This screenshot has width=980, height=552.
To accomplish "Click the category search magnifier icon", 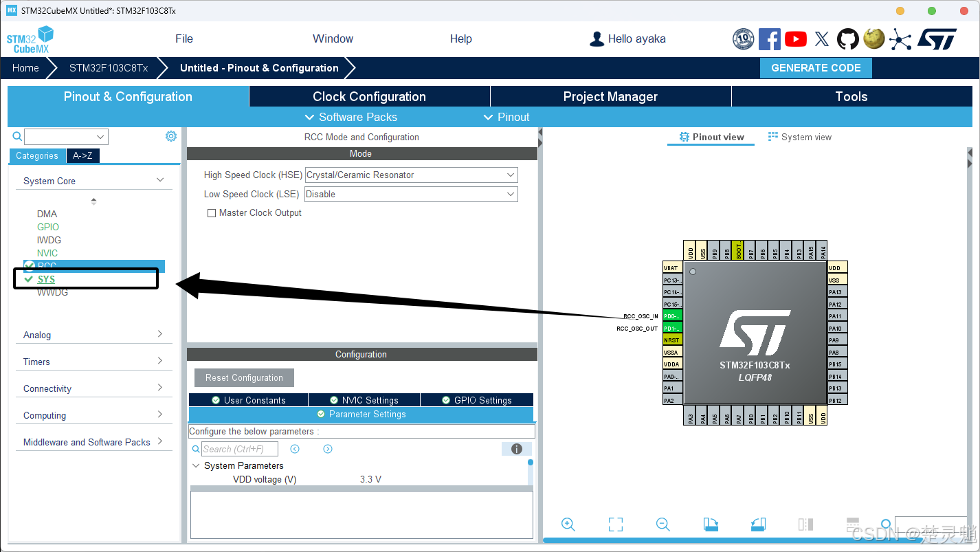I will (18, 136).
